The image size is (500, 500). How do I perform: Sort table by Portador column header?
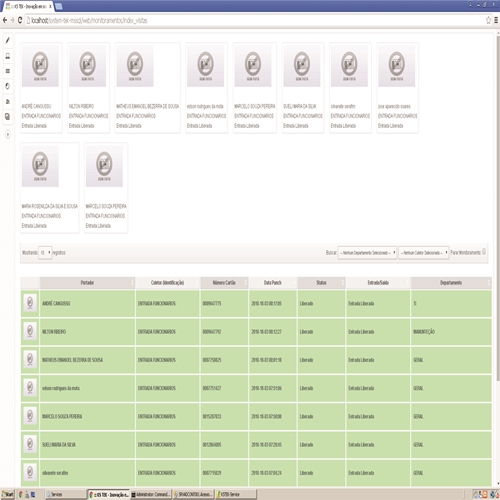pyautogui.click(x=87, y=283)
